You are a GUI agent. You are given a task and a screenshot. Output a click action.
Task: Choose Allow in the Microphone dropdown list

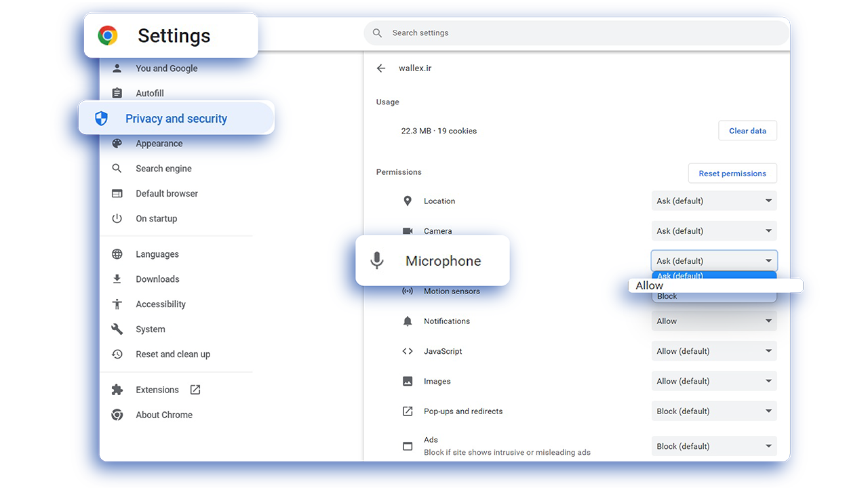[x=715, y=286]
